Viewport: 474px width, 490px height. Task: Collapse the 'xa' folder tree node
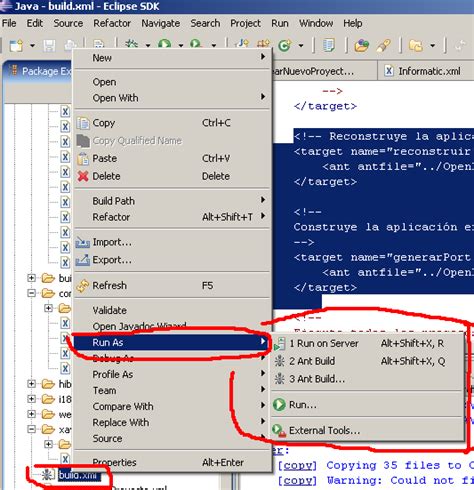pos(31,429)
